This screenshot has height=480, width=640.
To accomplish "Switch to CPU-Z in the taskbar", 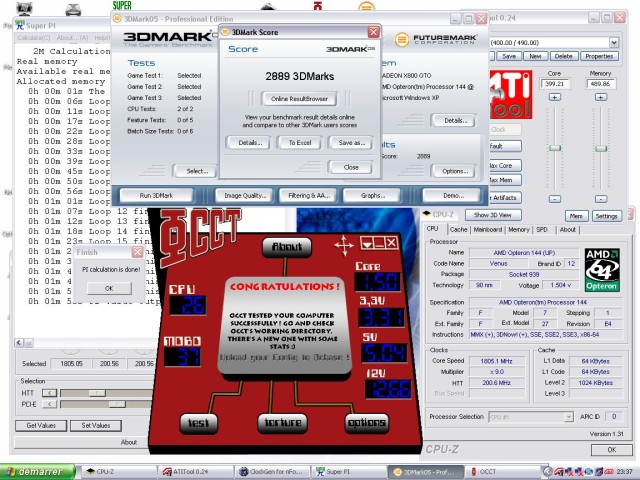I will tap(119, 472).
